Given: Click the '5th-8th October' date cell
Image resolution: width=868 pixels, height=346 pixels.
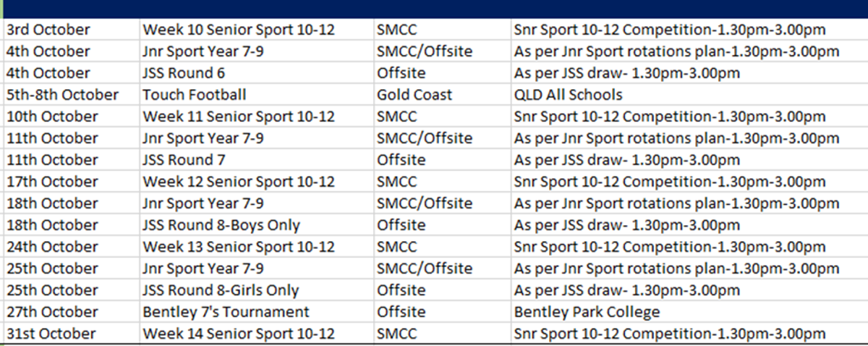Looking at the screenshot, I should click(62, 95).
